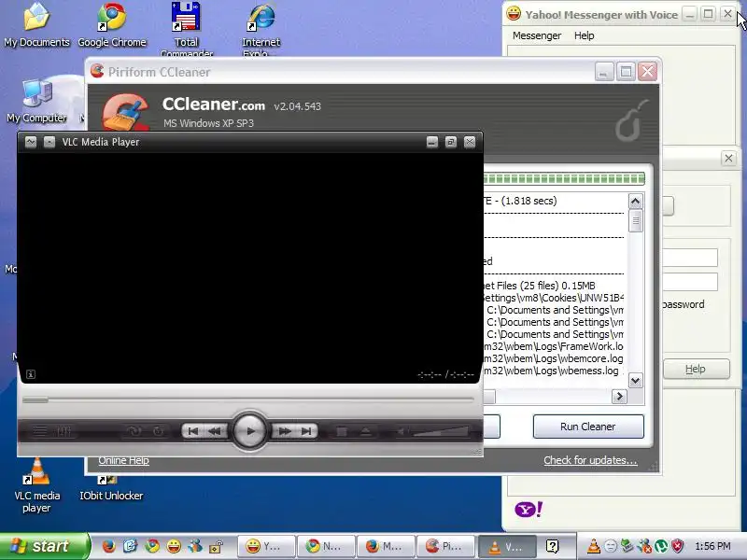Click the 'wbemcore.log' line in CCleaner
This screenshot has width=747, height=560.
point(553,358)
